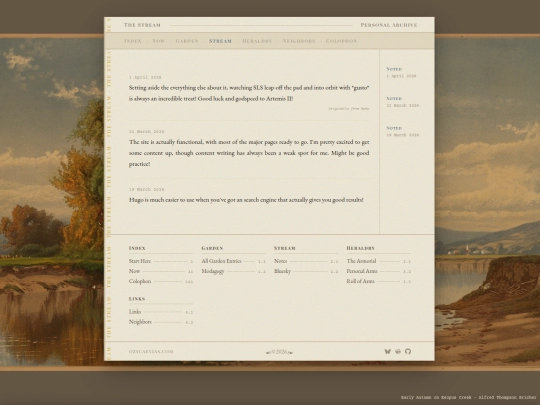540x405 pixels.
Task: Click the painting credit caption at bottom right
Action: [468, 397]
